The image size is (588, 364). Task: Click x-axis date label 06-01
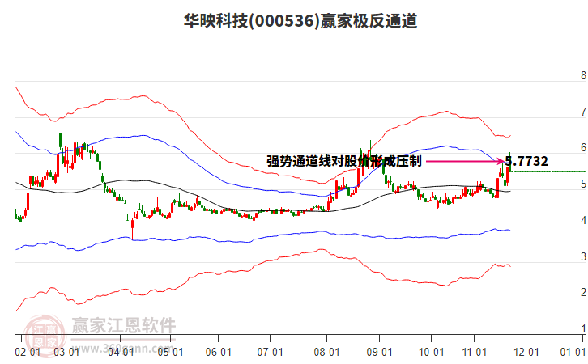218,353
